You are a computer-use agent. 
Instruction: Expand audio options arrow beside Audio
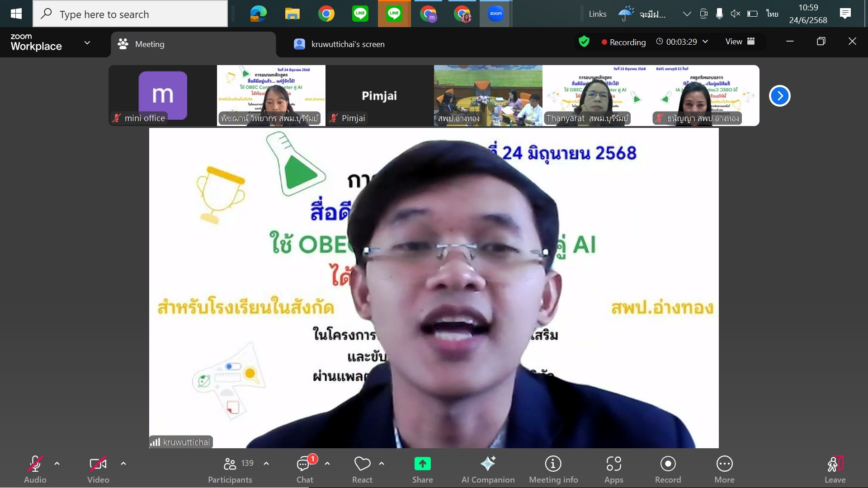pyautogui.click(x=57, y=464)
